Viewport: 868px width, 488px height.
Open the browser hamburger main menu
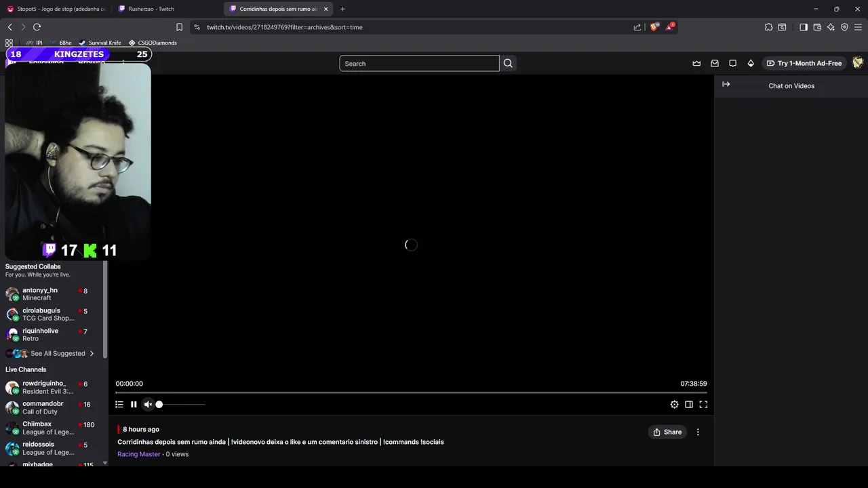(858, 27)
